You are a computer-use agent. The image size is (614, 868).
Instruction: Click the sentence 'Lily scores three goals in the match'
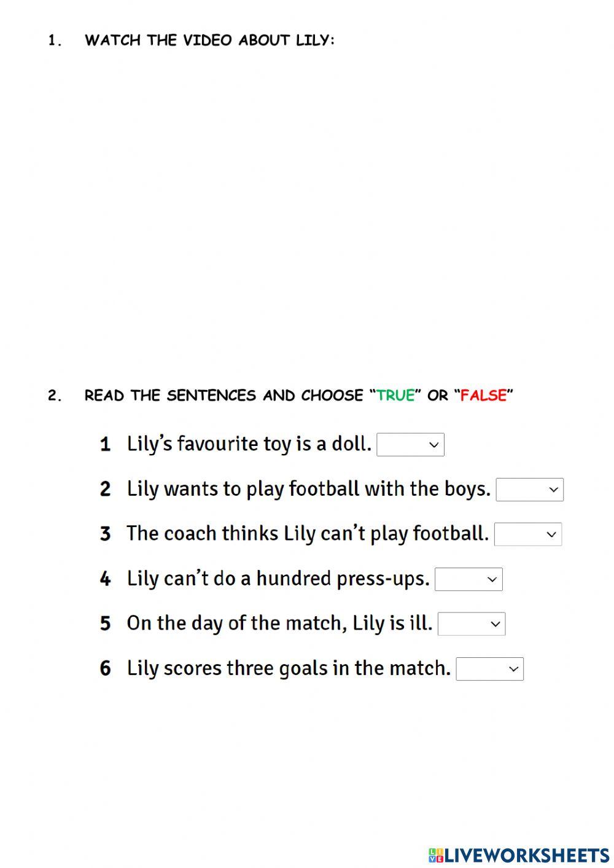[x=289, y=668]
